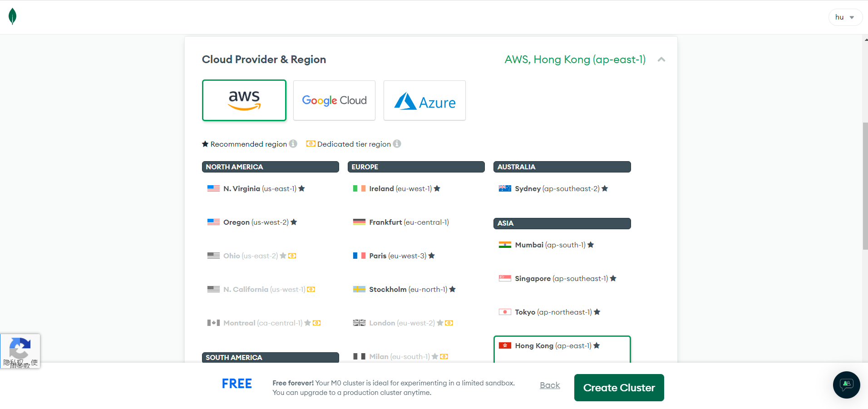Click the Recommended region info icon

tap(293, 144)
